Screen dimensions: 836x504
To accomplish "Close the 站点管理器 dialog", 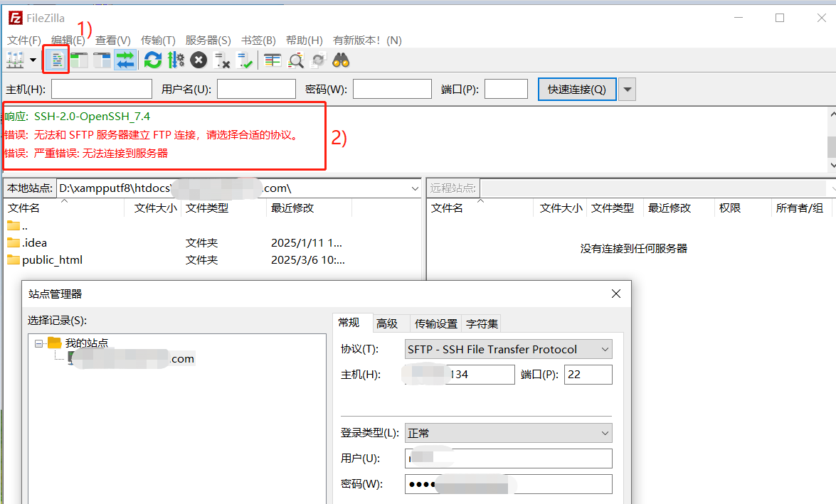I will tap(616, 294).
